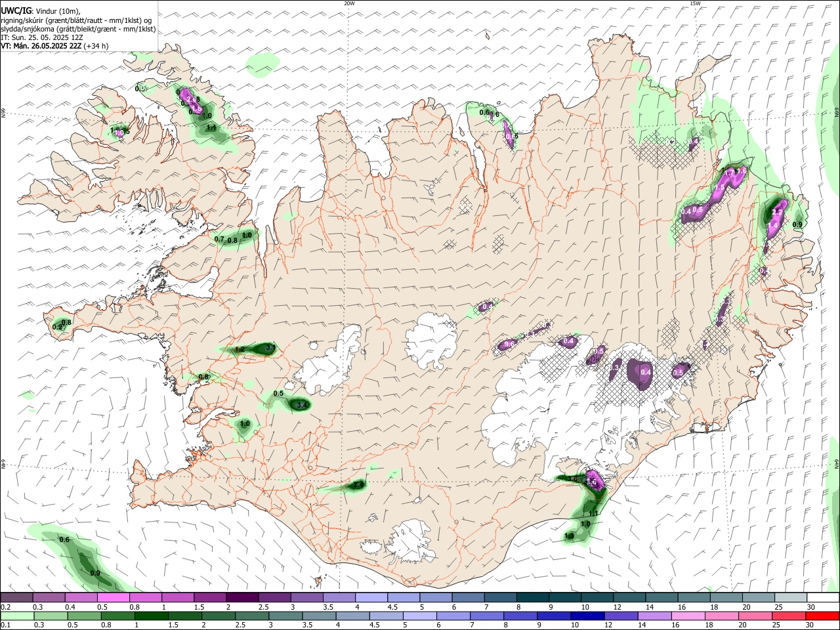This screenshot has width=840, height=630.
Task: Click the 'slydda/snjókoma' legend description line
Action: pos(78,29)
